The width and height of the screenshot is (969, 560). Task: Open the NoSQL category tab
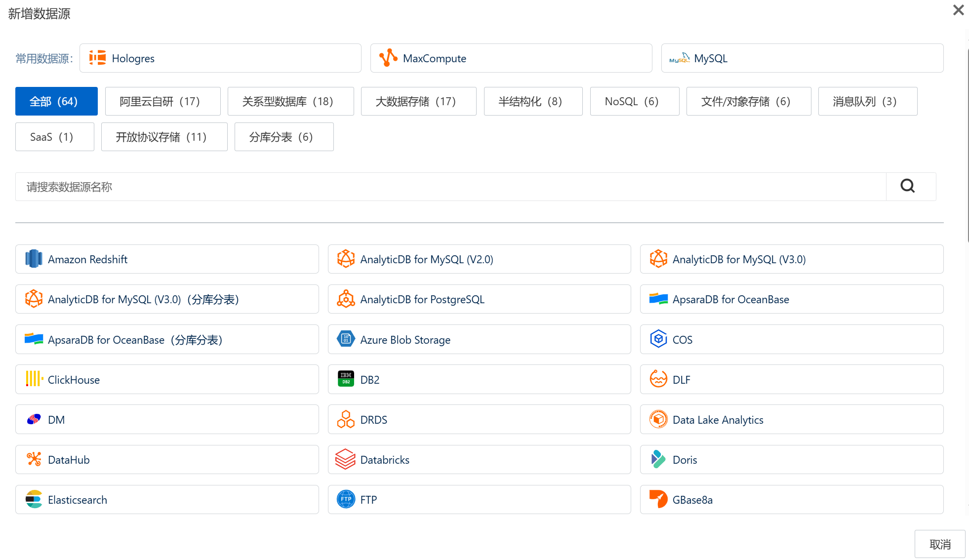tap(635, 101)
